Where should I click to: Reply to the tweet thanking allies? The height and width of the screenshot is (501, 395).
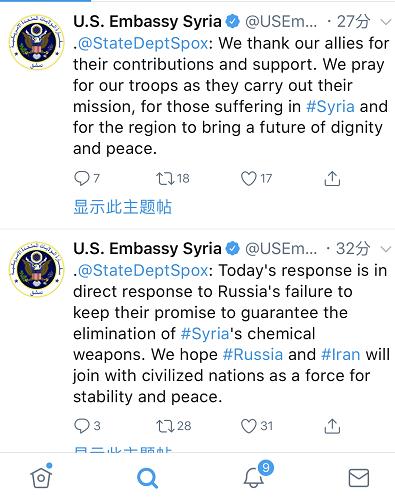(x=82, y=178)
